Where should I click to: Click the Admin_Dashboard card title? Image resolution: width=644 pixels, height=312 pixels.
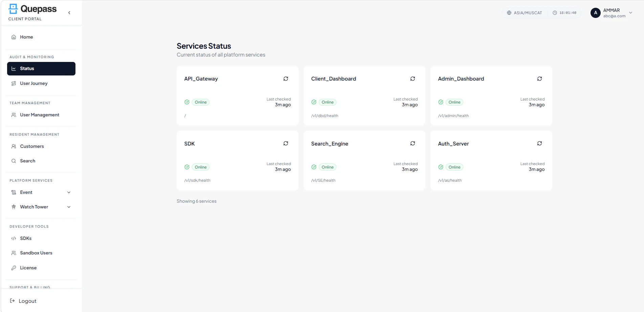point(461,79)
